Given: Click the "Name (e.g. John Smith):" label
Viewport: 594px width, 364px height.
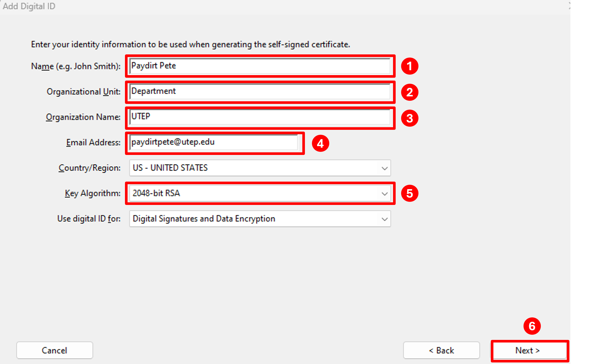Looking at the screenshot, I should click(76, 66).
